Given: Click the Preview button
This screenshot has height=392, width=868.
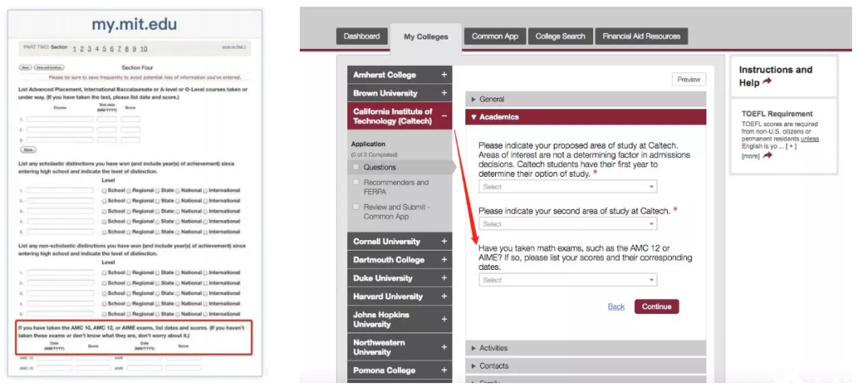Looking at the screenshot, I should click(689, 79).
